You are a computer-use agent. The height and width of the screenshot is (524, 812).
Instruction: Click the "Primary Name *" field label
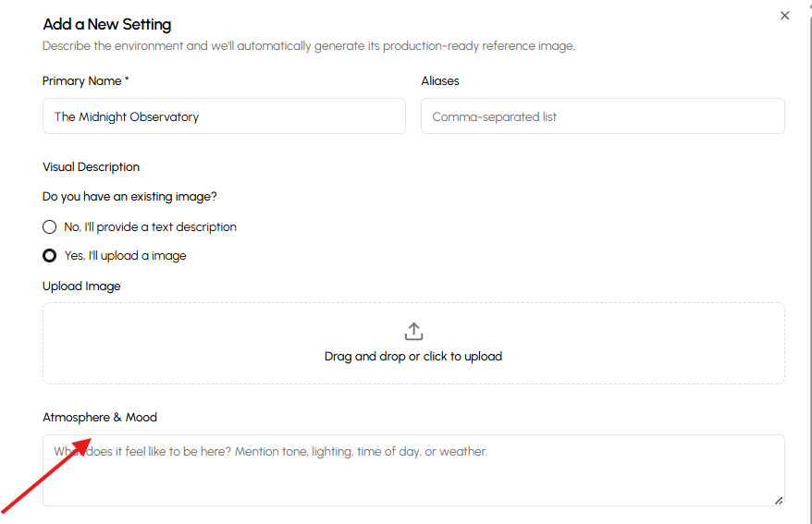pyautogui.click(x=85, y=81)
